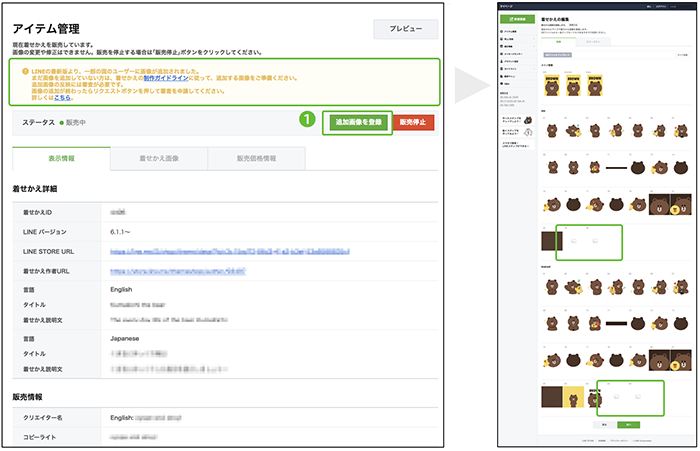
Task: Click the last empty image slot in the lower section
Action: 638,397
